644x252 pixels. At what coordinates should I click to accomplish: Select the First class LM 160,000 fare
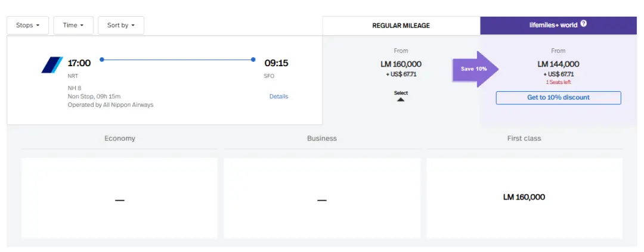[x=524, y=197]
